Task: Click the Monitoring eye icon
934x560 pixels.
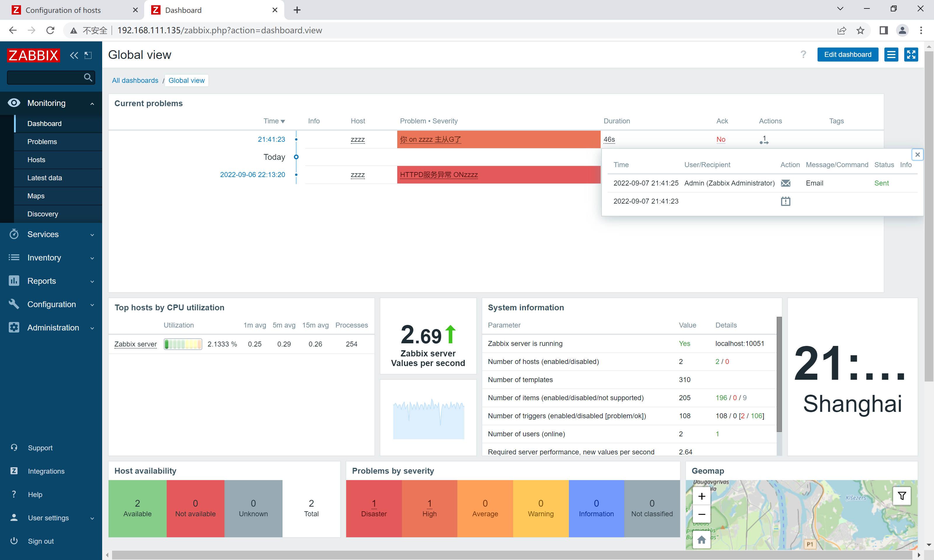Action: pyautogui.click(x=14, y=103)
